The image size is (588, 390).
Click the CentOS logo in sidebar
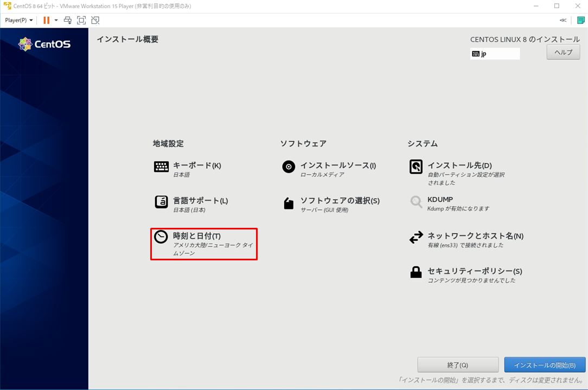(x=44, y=44)
